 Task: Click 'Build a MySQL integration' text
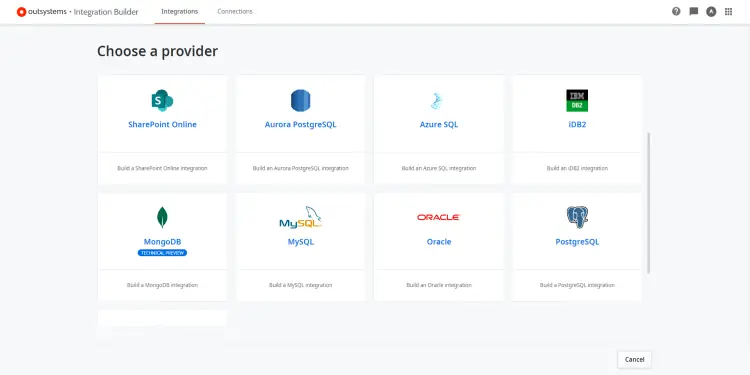click(300, 285)
